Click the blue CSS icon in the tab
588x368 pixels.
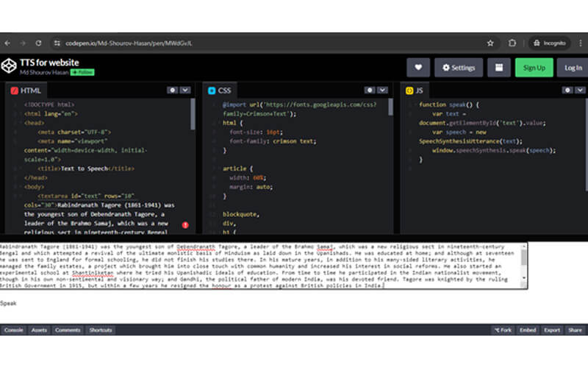[x=212, y=91]
